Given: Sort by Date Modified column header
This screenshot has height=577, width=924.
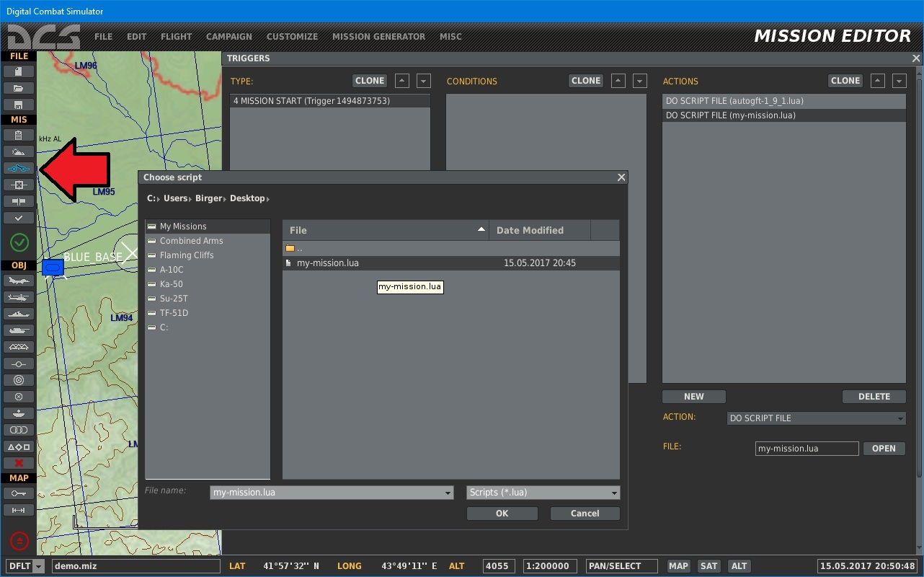Looking at the screenshot, I should (540, 230).
